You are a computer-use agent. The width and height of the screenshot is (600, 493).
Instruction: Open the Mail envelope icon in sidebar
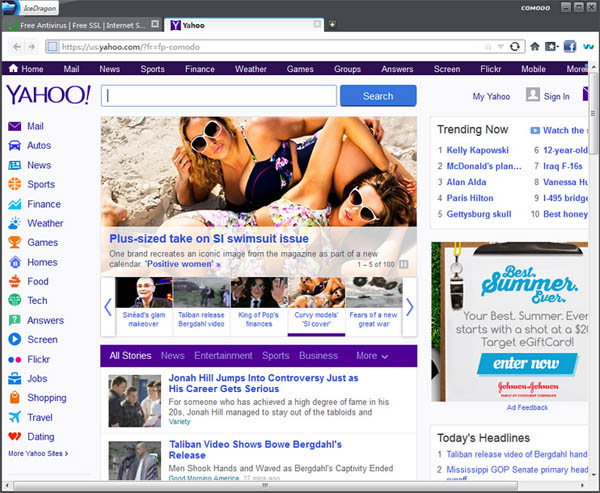pos(15,126)
